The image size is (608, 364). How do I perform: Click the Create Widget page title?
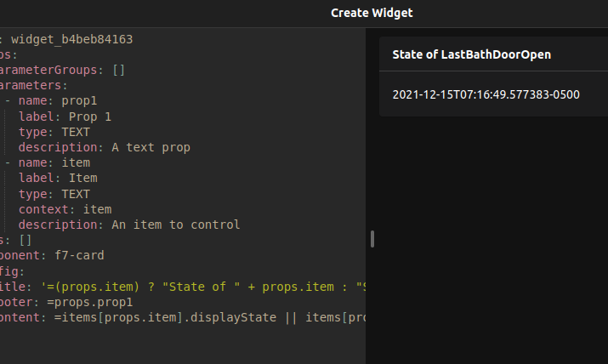pos(371,13)
